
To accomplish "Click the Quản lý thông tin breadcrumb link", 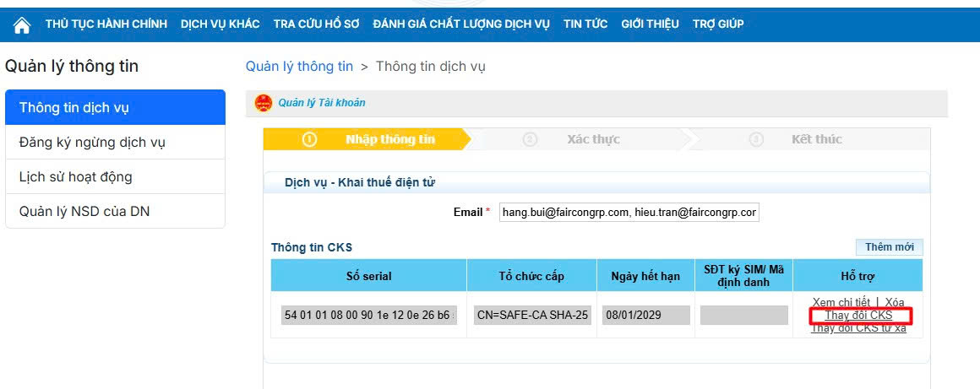I will [299, 66].
